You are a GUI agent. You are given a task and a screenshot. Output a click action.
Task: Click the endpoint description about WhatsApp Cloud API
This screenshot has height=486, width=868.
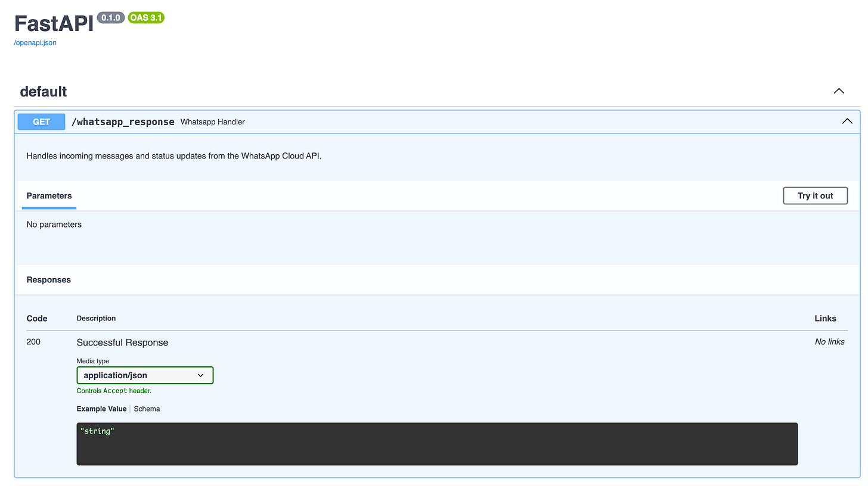[174, 156]
